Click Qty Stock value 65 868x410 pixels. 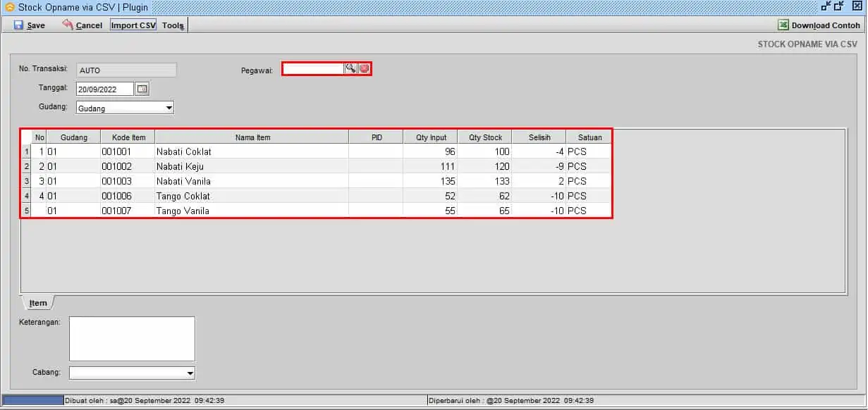point(485,211)
